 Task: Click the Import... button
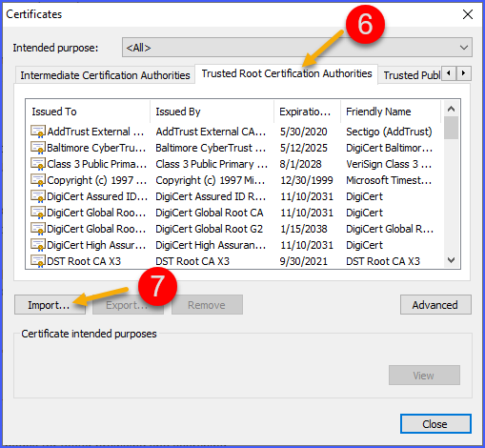(50, 305)
